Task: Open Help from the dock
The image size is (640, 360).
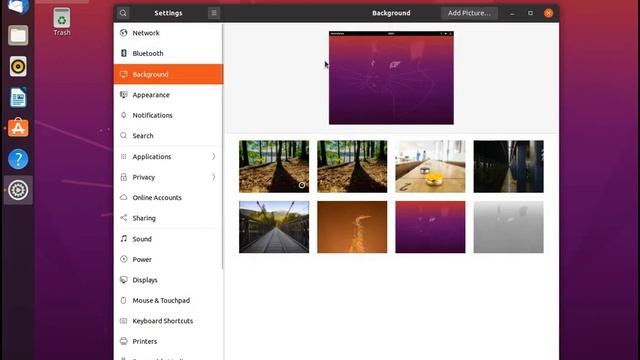Action: [x=18, y=159]
